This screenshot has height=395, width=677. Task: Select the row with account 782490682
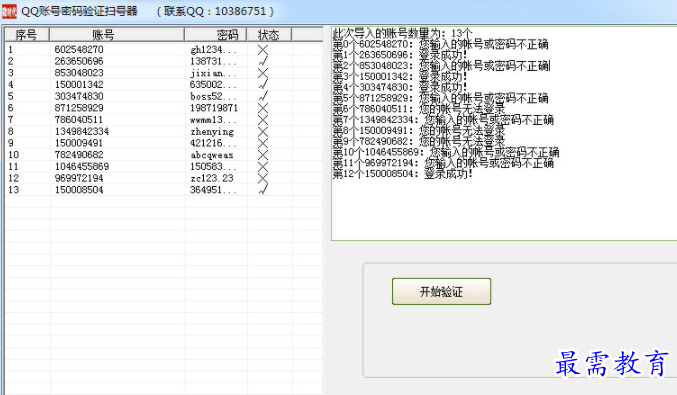click(x=164, y=155)
